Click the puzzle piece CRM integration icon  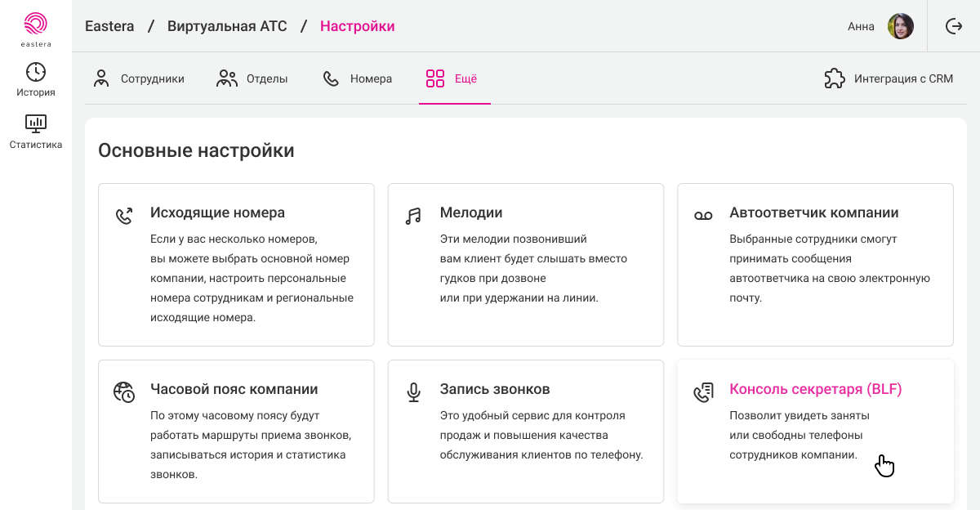tap(835, 78)
